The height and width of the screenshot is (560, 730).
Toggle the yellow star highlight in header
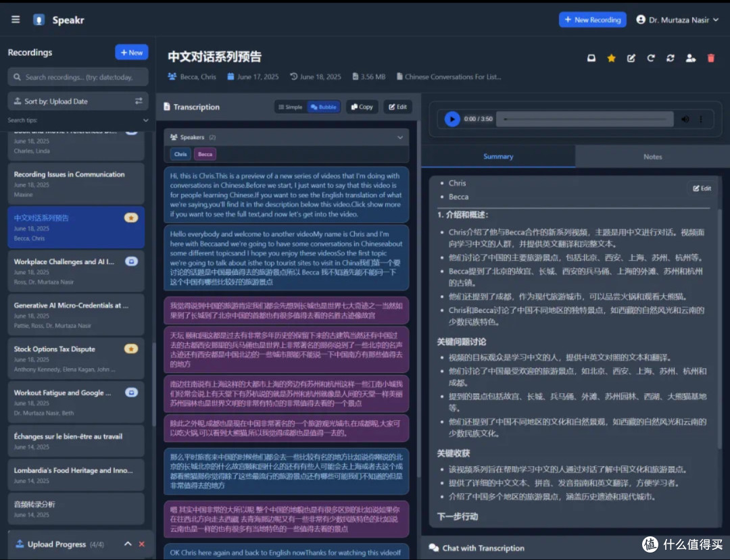pos(611,58)
